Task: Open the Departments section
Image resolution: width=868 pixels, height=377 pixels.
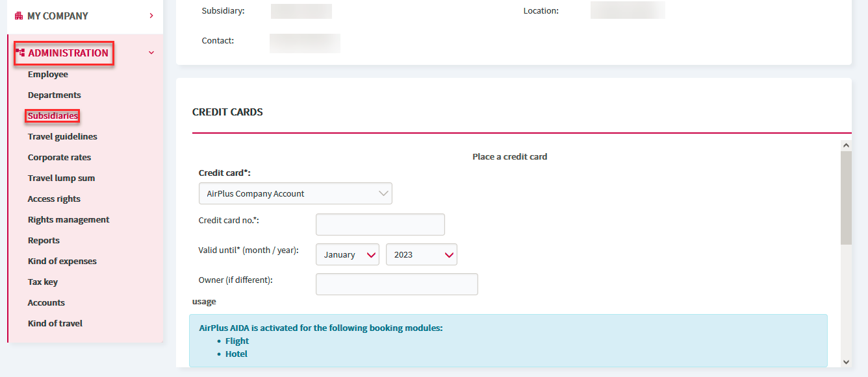Action: 54,95
